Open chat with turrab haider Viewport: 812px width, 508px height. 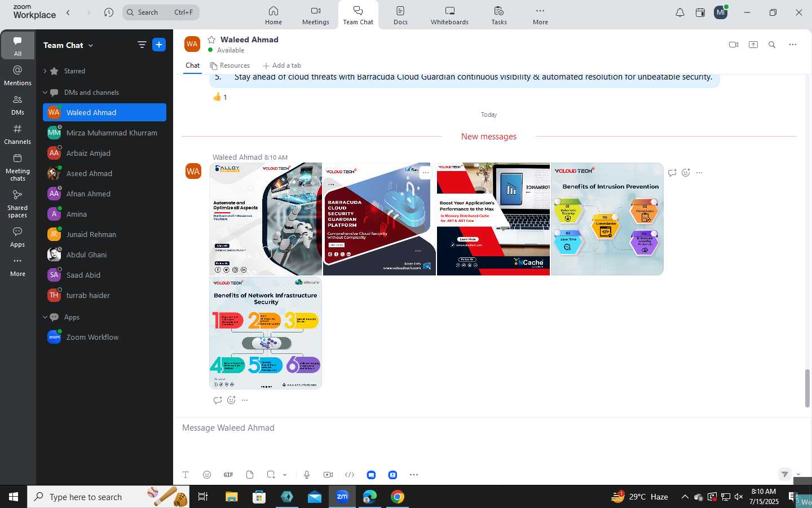(104, 295)
